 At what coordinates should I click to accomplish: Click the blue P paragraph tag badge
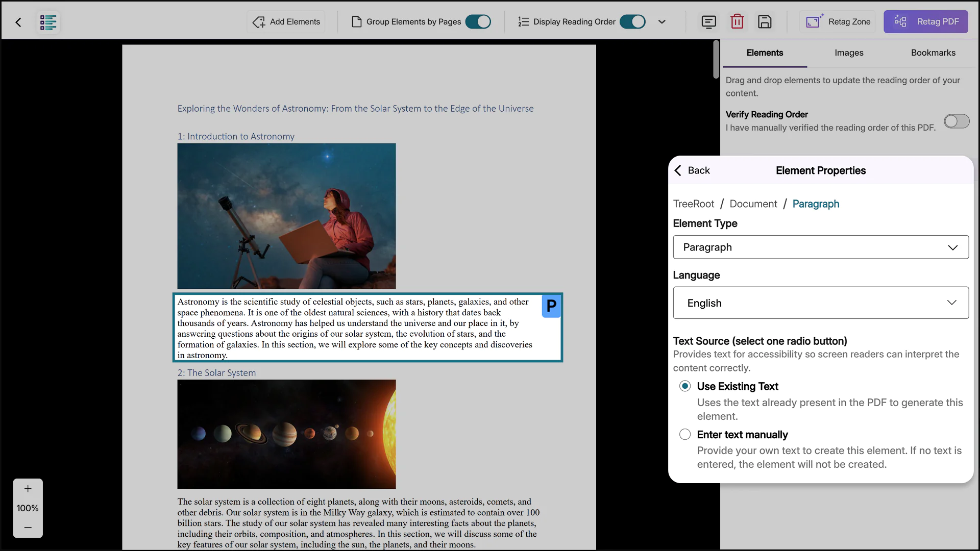pyautogui.click(x=551, y=306)
